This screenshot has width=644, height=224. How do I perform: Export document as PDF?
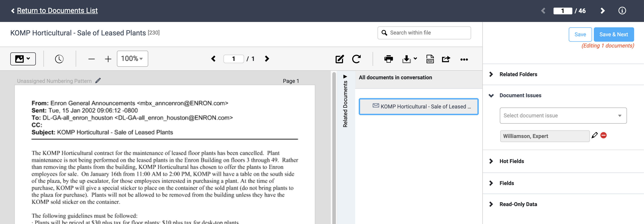(x=430, y=59)
